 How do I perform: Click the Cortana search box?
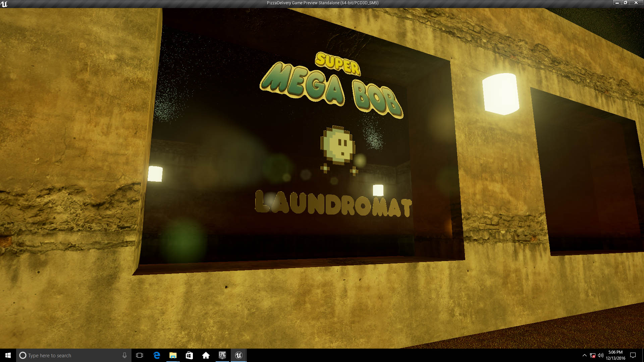(x=74, y=355)
